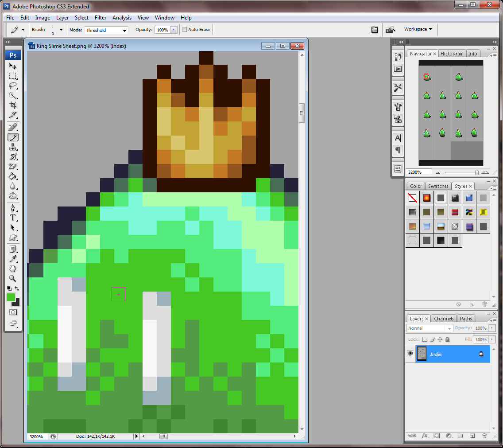This screenshot has height=448, width=503.
Task: Switch to the Paths tab
Action: click(x=466, y=319)
